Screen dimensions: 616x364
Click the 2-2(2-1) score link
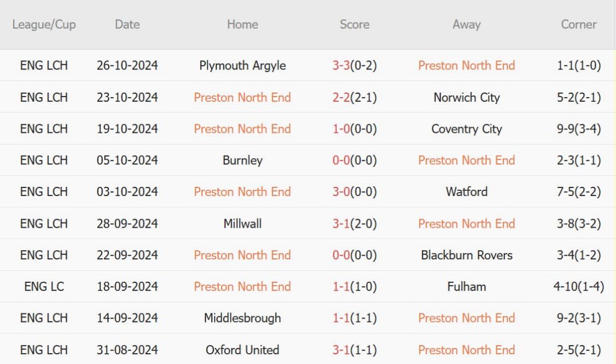pyautogui.click(x=354, y=97)
